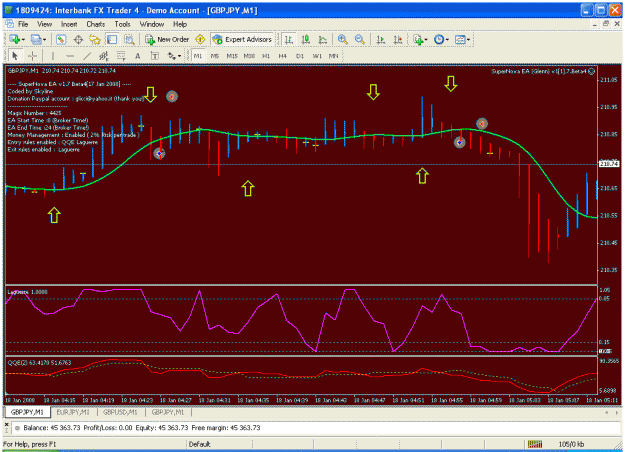Switch timeframe to W1
625x452 pixels.
click(317, 56)
